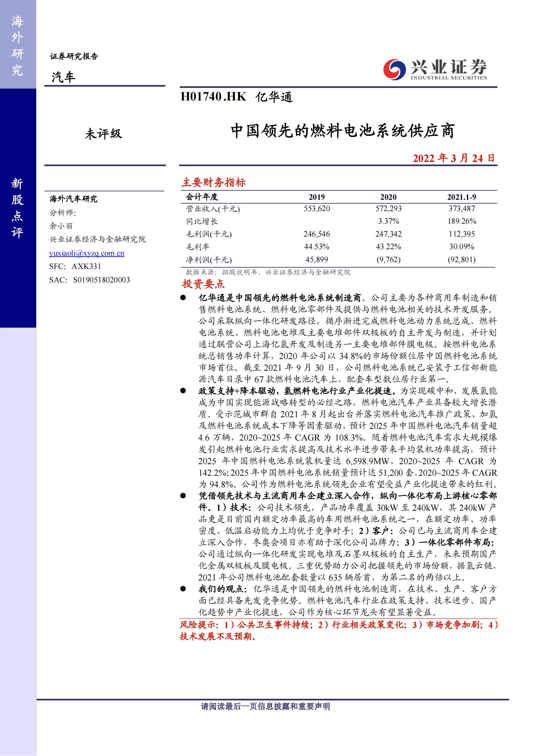Click the SAC number S0190518020003

click(102, 280)
